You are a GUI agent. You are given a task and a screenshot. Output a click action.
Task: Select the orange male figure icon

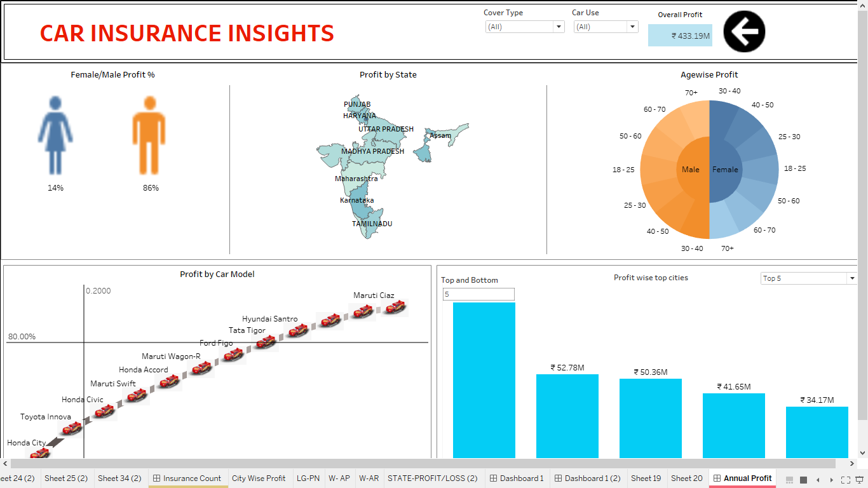click(x=150, y=135)
